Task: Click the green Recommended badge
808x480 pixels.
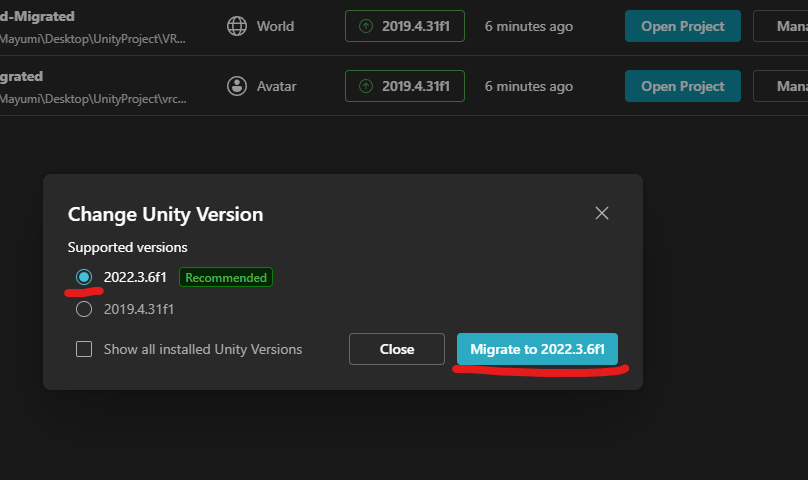Action: click(226, 277)
